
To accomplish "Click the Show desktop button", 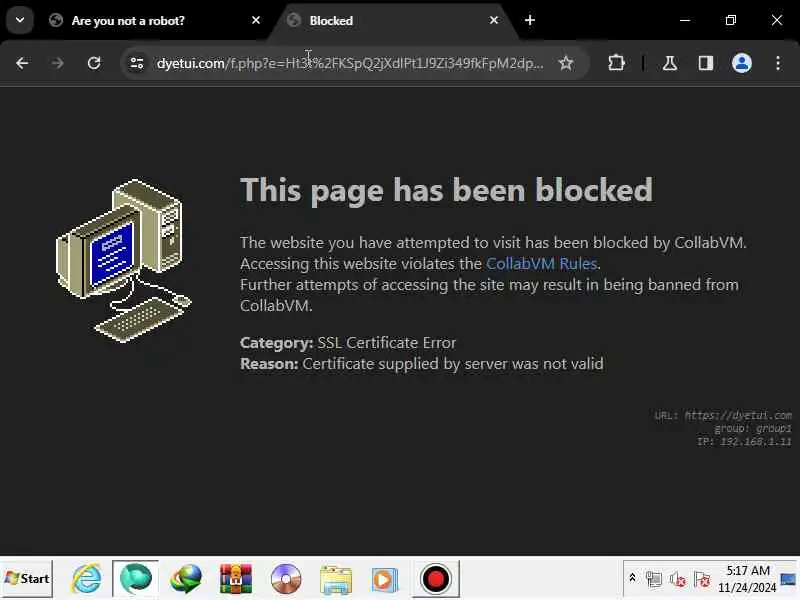I will [788, 579].
